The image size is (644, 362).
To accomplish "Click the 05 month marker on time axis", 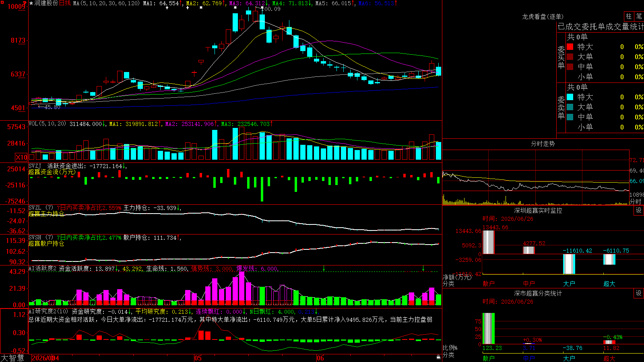I will tap(198, 358).
